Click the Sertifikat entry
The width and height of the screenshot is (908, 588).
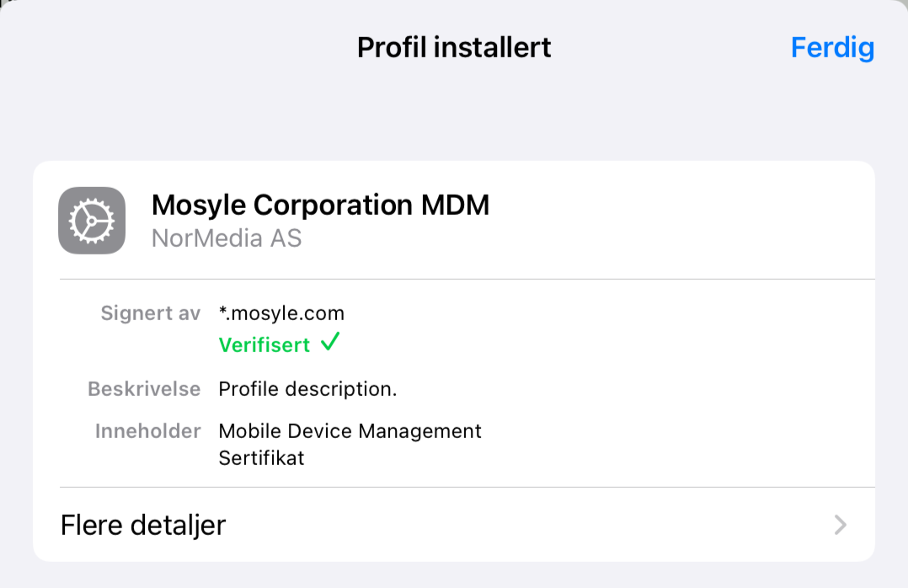(x=261, y=458)
